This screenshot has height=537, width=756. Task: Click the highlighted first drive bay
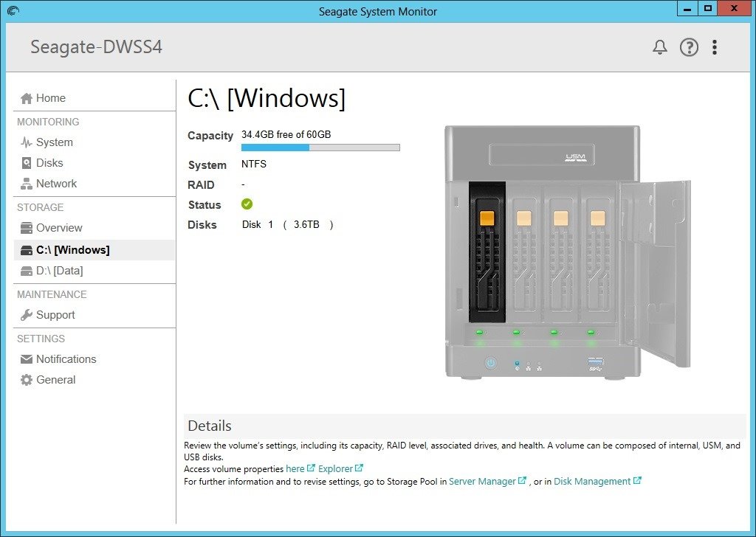(487, 252)
